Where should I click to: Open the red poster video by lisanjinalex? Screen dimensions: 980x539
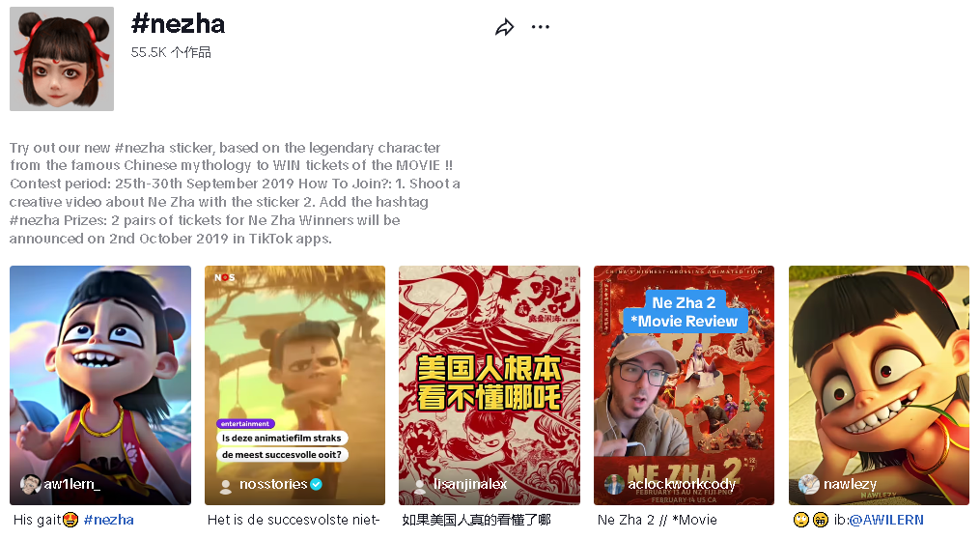[x=490, y=385]
